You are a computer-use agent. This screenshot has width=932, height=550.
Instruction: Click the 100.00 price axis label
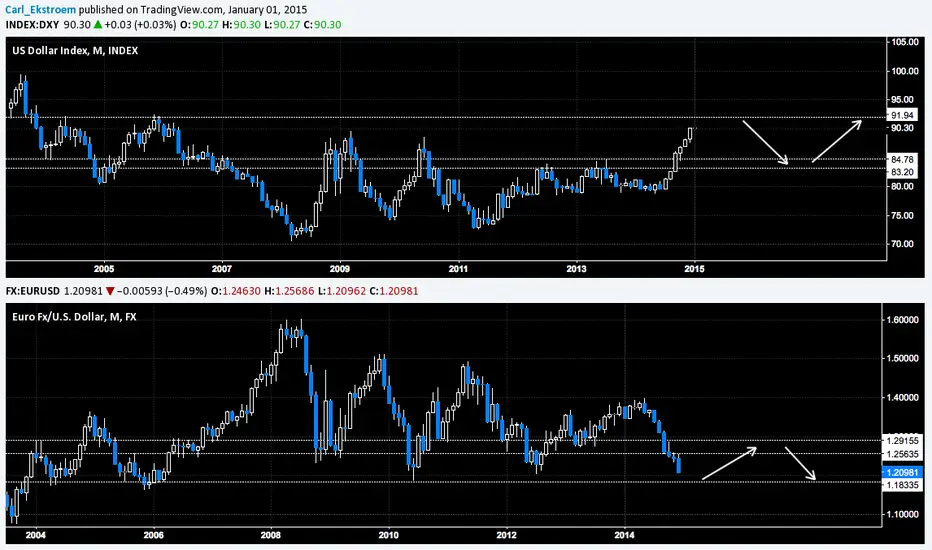[x=905, y=71]
